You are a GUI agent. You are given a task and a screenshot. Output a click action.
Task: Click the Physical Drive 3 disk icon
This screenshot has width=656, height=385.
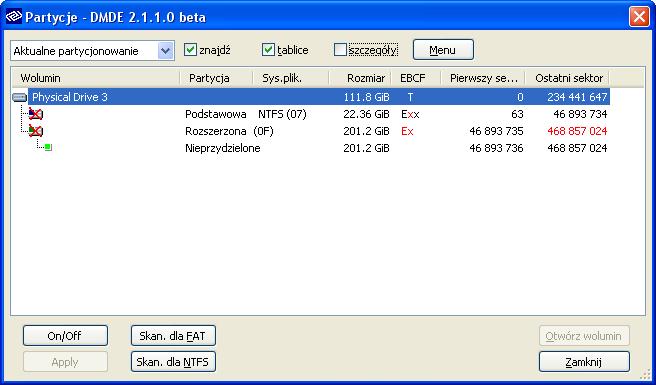pyautogui.click(x=20, y=97)
